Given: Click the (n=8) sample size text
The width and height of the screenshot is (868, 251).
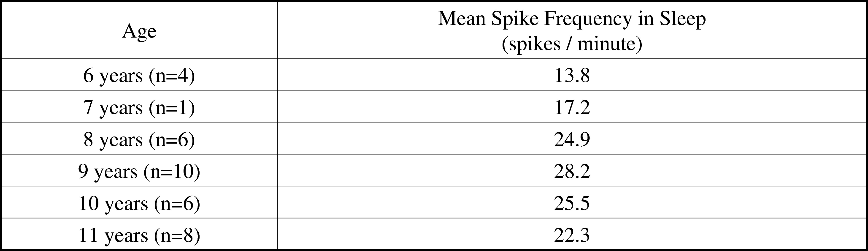Looking at the screenshot, I should (x=177, y=235).
